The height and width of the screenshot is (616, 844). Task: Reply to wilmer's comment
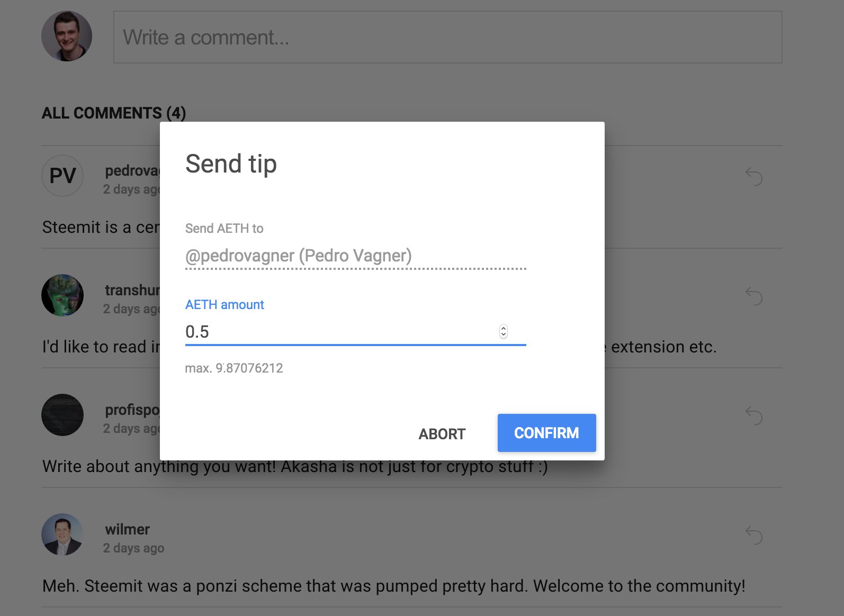(753, 535)
